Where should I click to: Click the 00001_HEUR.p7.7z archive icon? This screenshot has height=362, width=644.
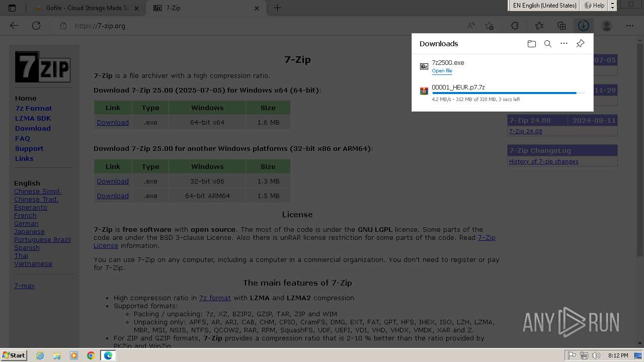coord(424,91)
